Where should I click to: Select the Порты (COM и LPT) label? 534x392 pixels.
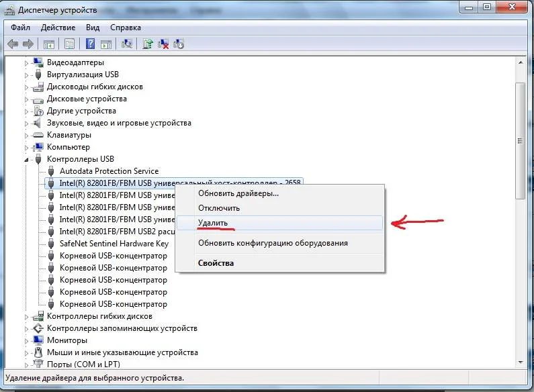(x=83, y=364)
